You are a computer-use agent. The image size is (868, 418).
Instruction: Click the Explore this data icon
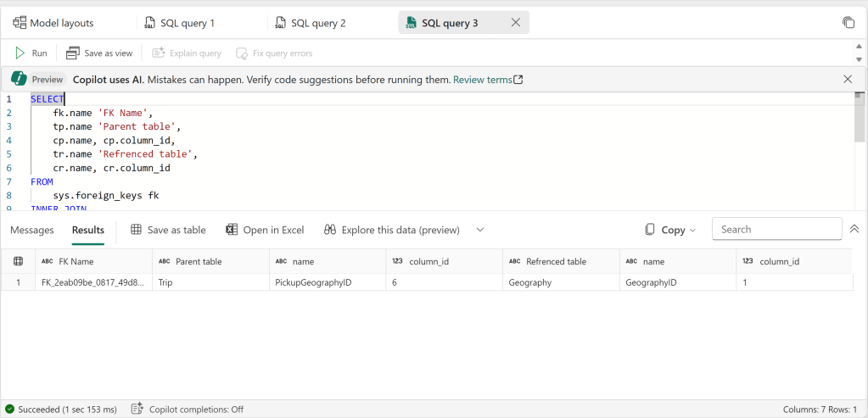pos(331,230)
